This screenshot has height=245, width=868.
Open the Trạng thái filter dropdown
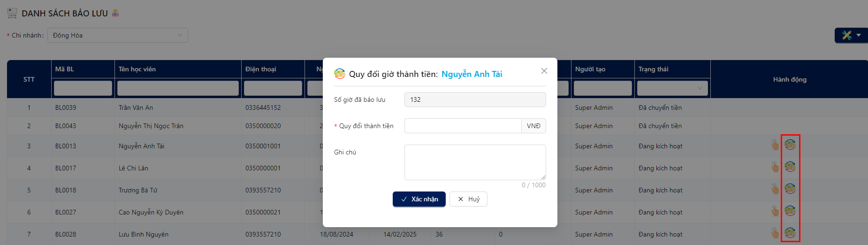tap(672, 88)
